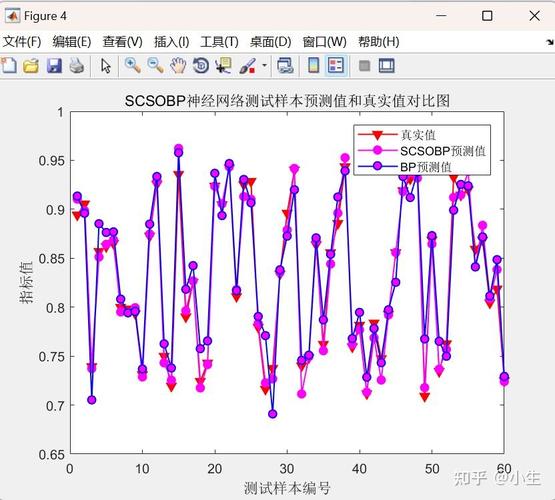Click the red triangle legend marker for 真实值
555x500 pixels.
click(377, 135)
